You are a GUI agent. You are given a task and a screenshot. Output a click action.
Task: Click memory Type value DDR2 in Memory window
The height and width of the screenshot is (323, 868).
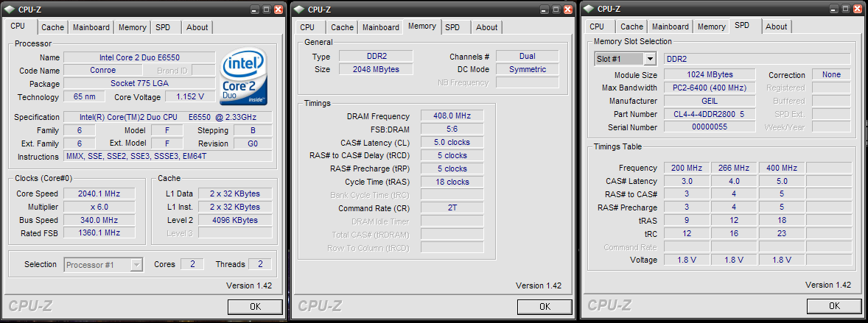(x=376, y=57)
